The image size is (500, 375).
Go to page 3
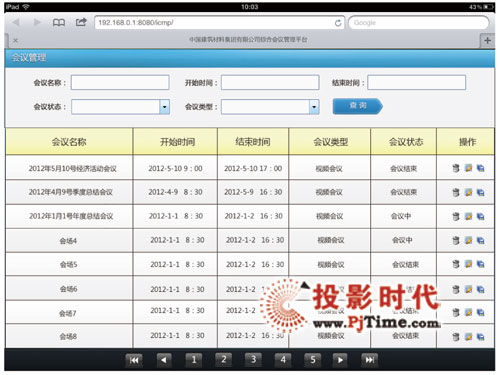coord(253,360)
